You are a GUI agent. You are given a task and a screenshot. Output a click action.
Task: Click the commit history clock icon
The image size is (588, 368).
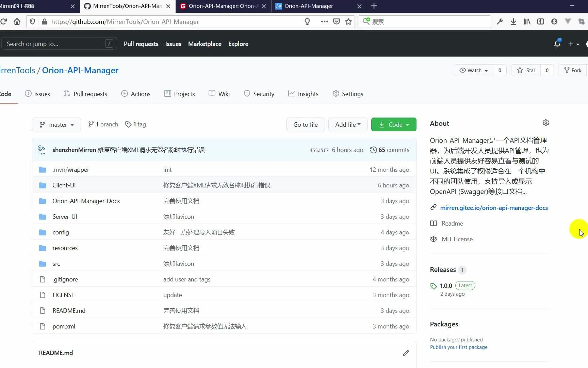pyautogui.click(x=373, y=150)
